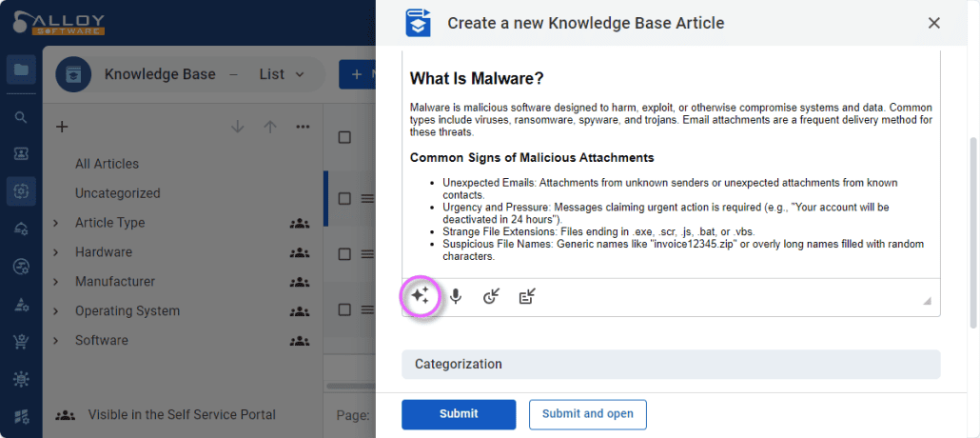The image size is (980, 438).
Task: Click the dialog's vertical scrollbar
Action: pos(972,229)
